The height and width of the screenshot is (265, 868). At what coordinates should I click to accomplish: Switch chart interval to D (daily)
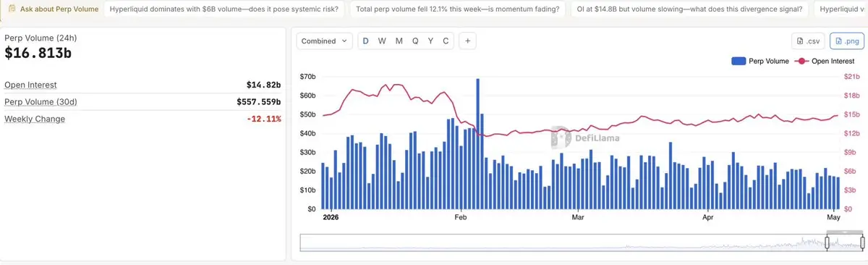[x=365, y=41]
